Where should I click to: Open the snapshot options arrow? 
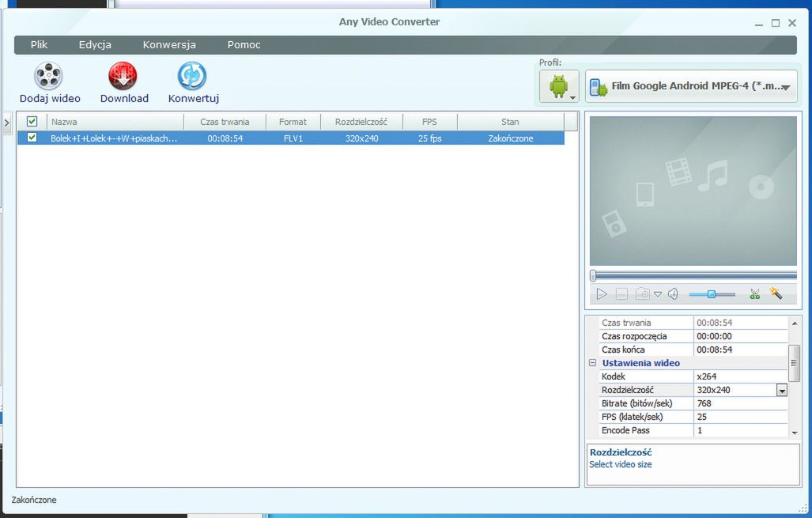click(x=658, y=294)
